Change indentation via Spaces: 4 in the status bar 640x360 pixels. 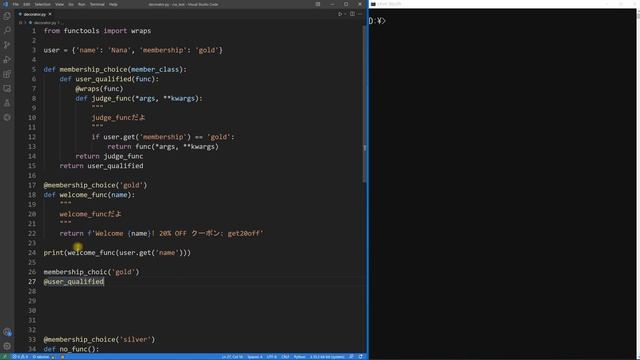(x=255, y=357)
